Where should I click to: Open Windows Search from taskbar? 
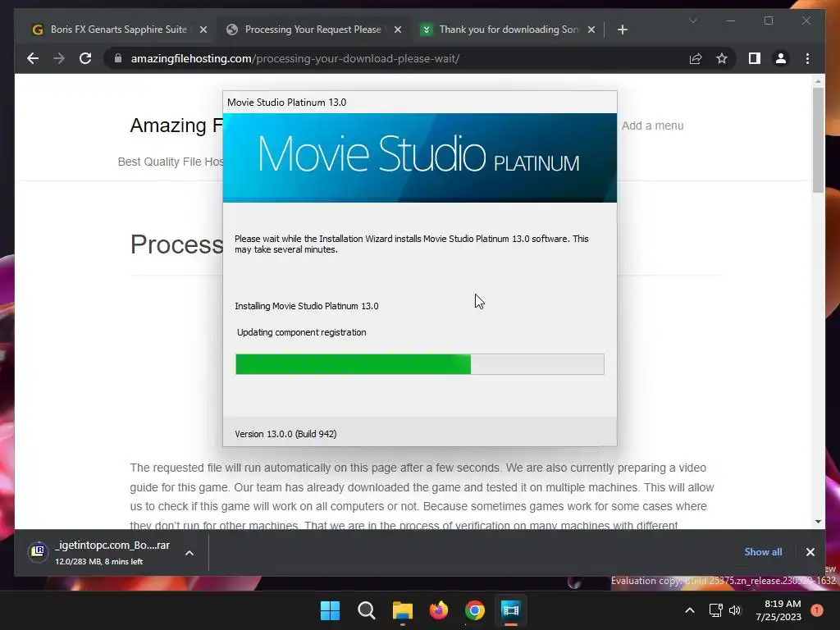pos(367,610)
